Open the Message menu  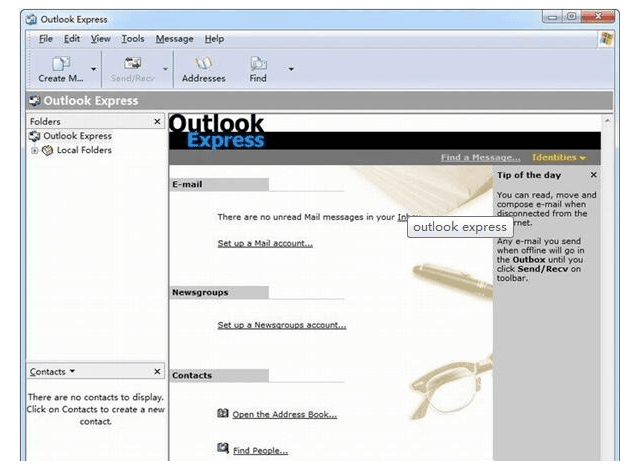[174, 39]
